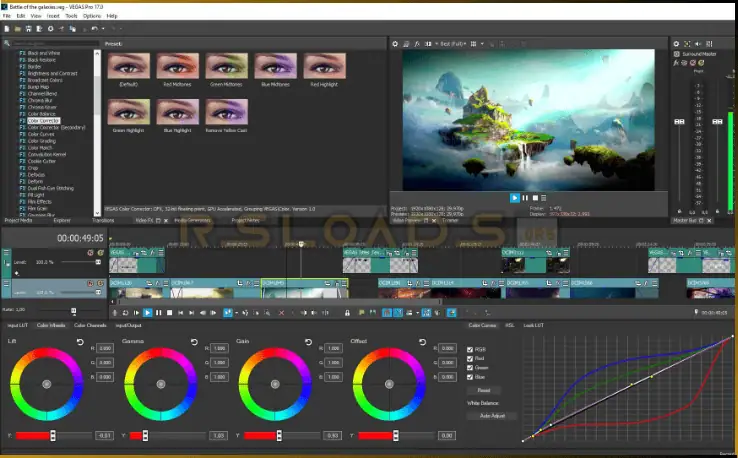This screenshot has width=738, height=458.
Task: Focus the plug-in search field
Action: (x=56, y=43)
